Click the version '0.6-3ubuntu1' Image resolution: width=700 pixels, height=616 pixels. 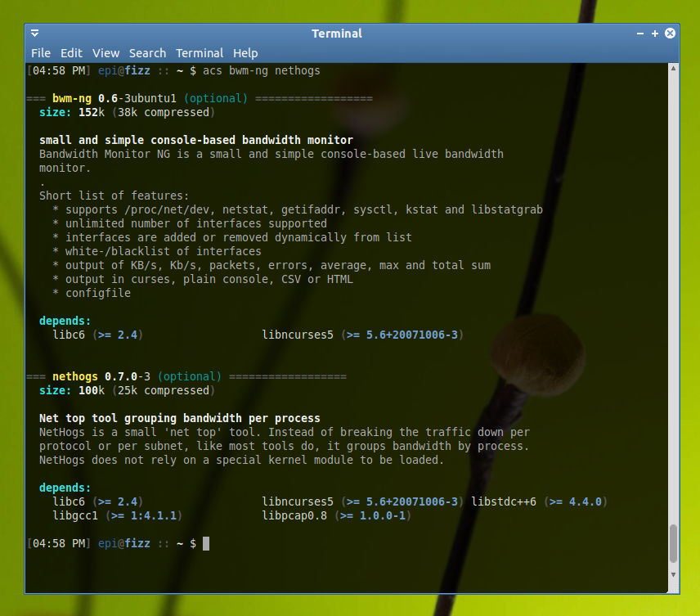coord(137,98)
